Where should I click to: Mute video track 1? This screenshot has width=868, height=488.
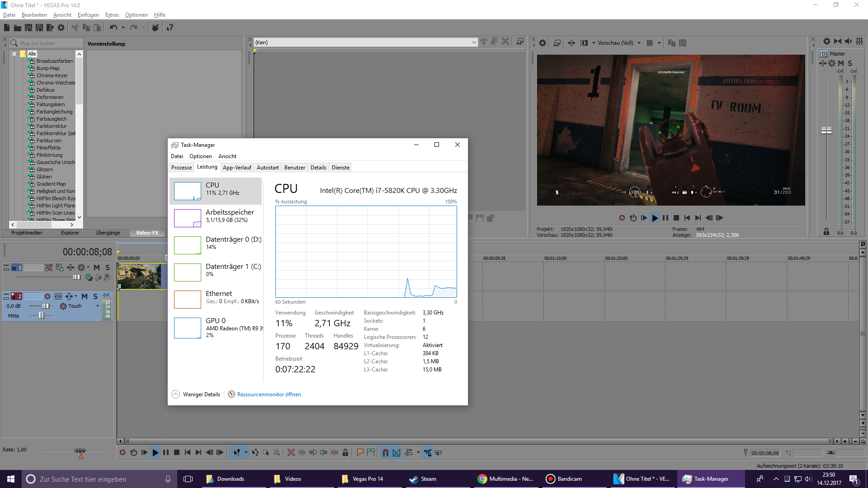[97, 268]
